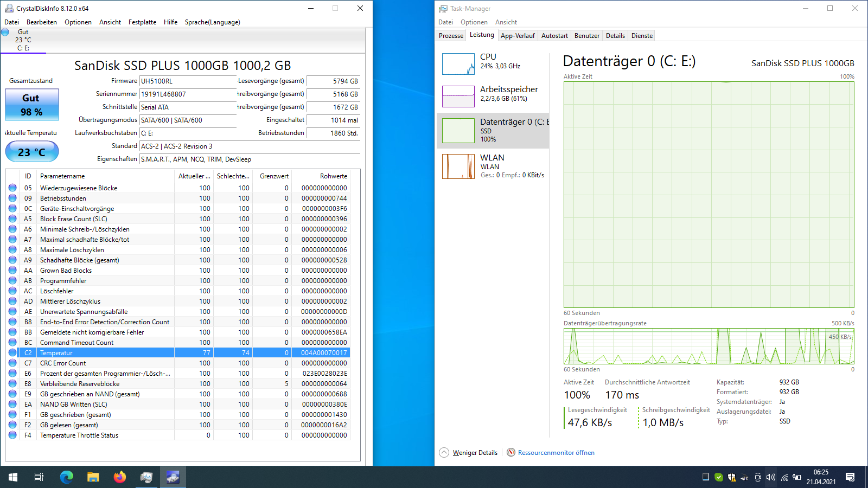Screen dimensions: 868x488
Task: Select the C: E: drive tab at top
Action: 23,40
